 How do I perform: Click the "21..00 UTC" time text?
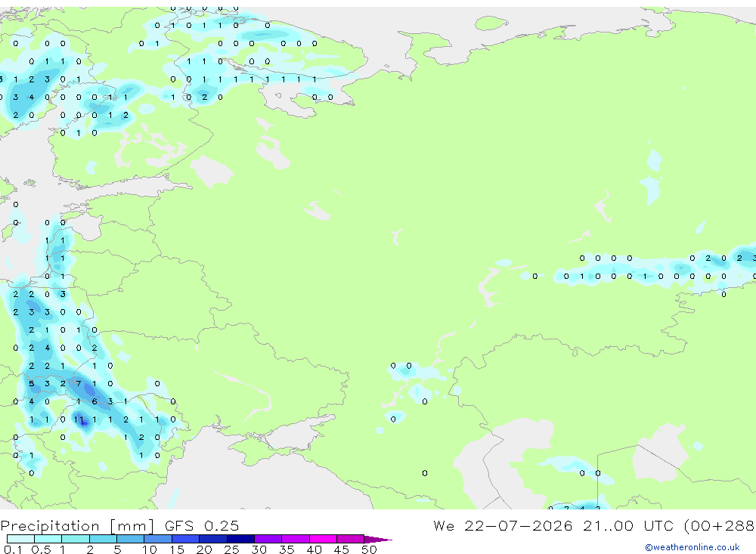[629, 525]
